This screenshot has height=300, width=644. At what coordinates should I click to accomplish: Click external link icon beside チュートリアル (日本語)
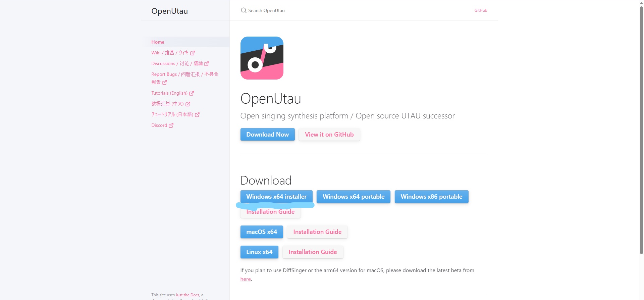click(x=197, y=115)
